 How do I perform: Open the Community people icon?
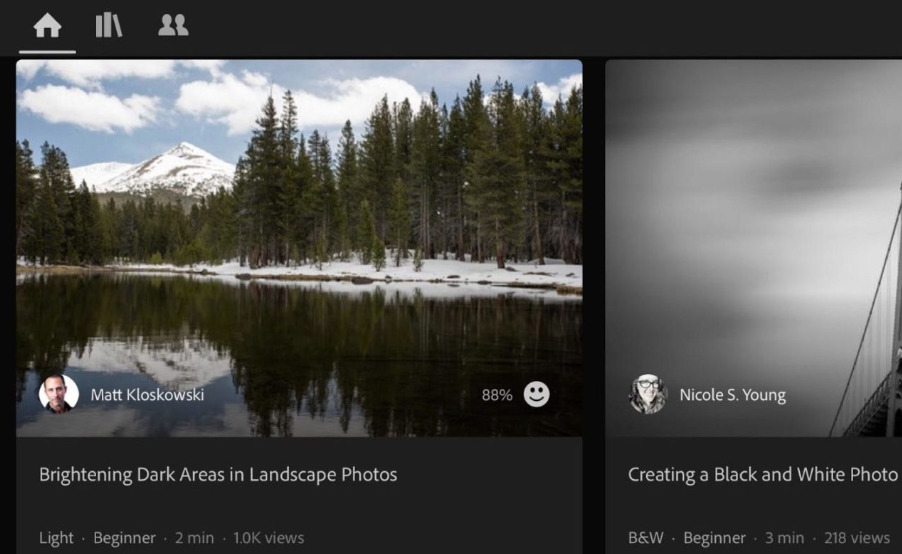173,25
